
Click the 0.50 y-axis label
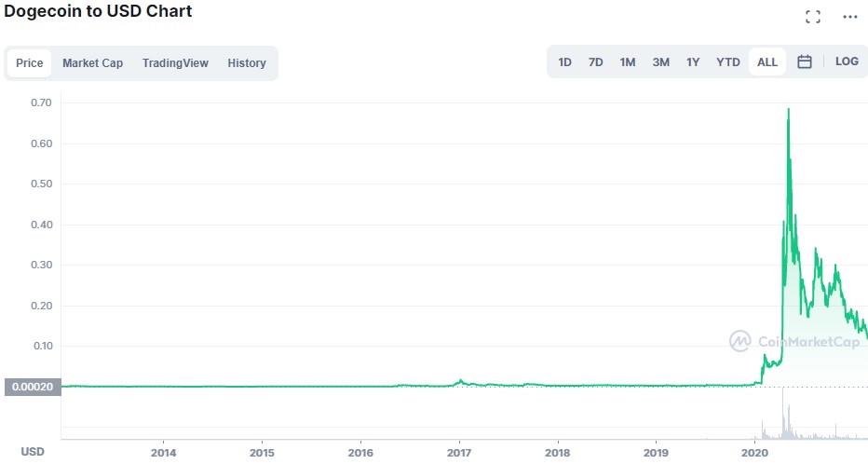point(41,184)
